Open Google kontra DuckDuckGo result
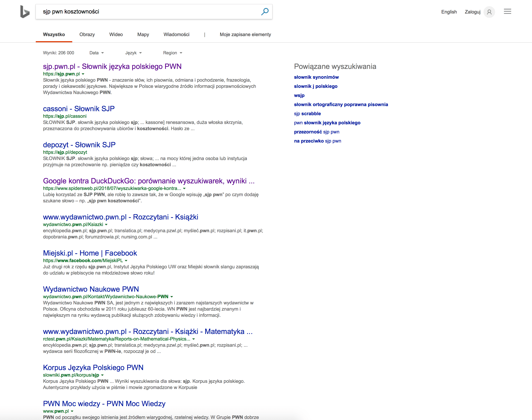532x420 pixels. [149, 181]
